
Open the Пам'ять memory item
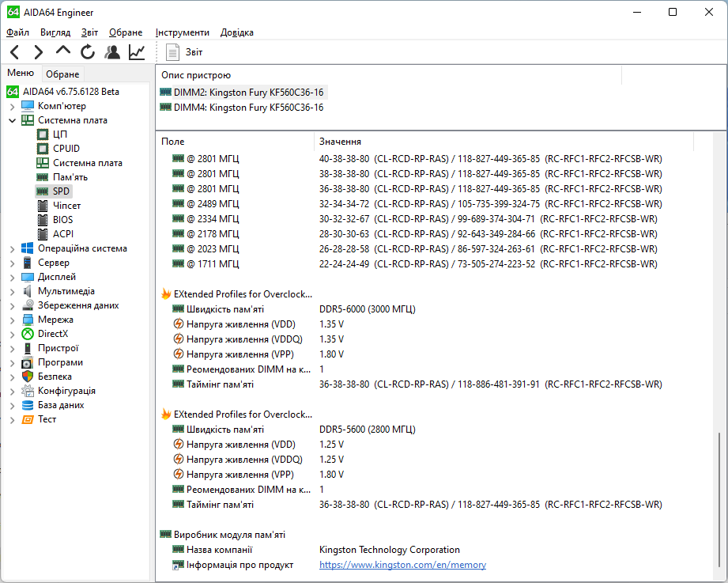(x=70, y=177)
